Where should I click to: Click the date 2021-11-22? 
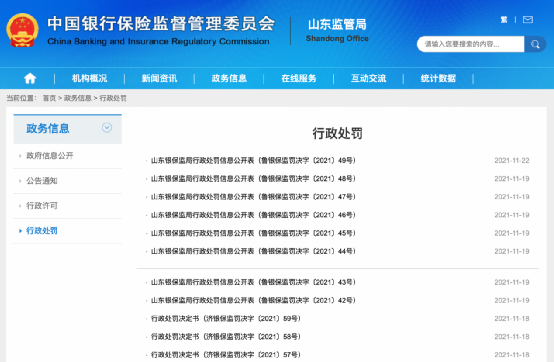512,161
